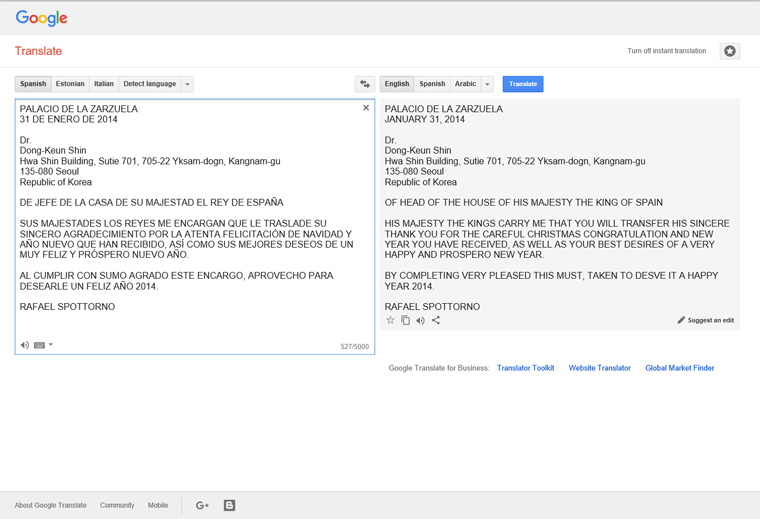760x519 pixels.
Task: Turn off instant translation
Action: point(666,51)
